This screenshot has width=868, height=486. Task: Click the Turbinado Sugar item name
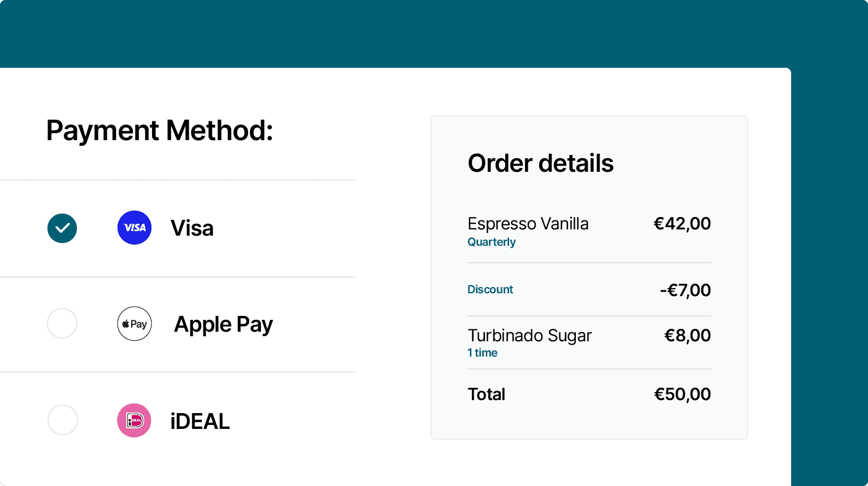tap(530, 336)
